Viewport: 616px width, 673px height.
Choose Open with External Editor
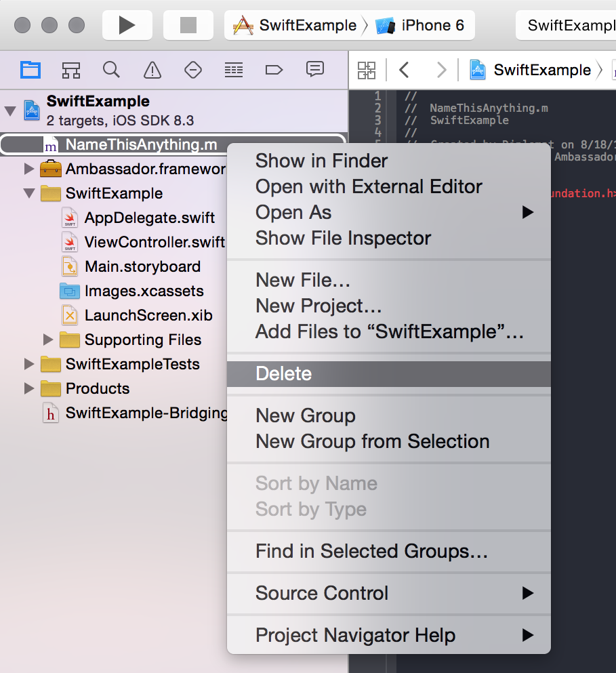pyautogui.click(x=389, y=186)
